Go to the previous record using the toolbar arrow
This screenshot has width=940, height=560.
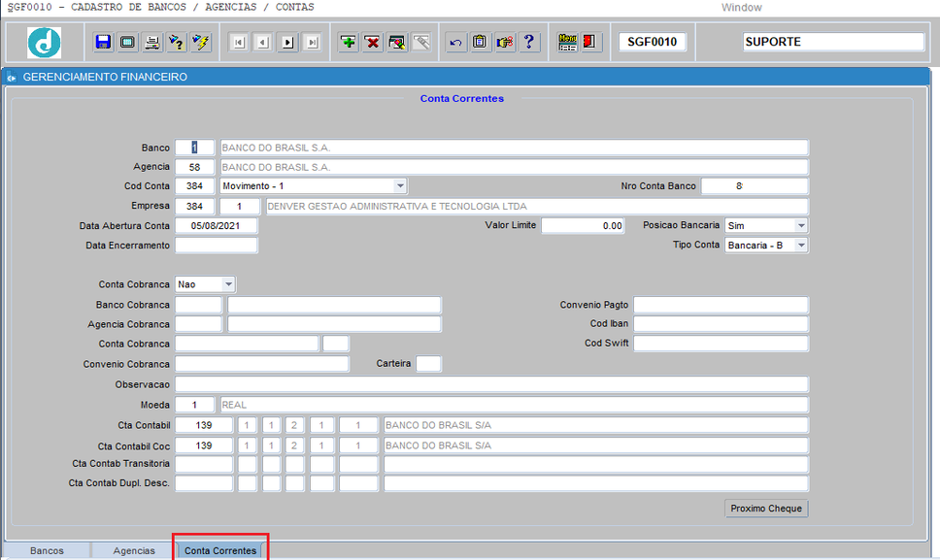[x=263, y=42]
